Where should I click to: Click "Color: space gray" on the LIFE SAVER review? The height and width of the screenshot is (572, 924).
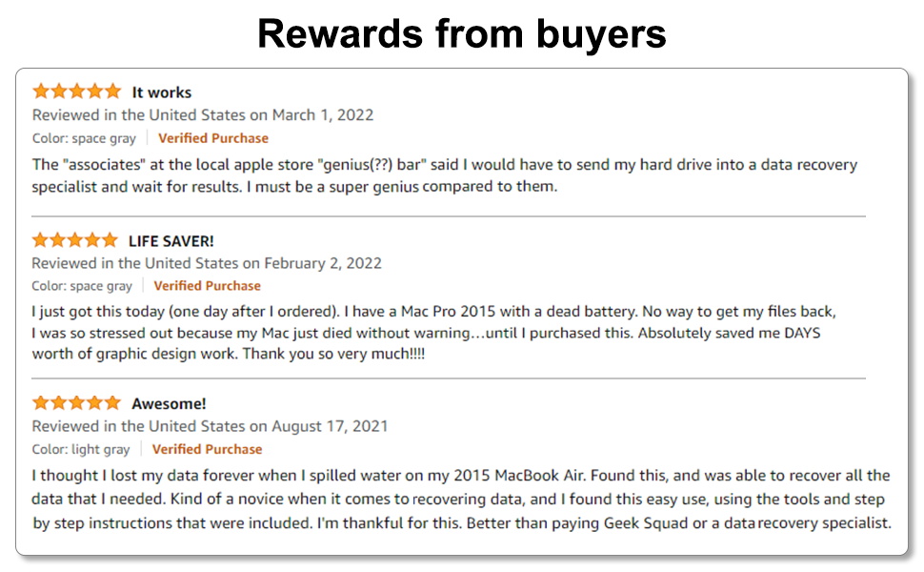[x=82, y=286]
